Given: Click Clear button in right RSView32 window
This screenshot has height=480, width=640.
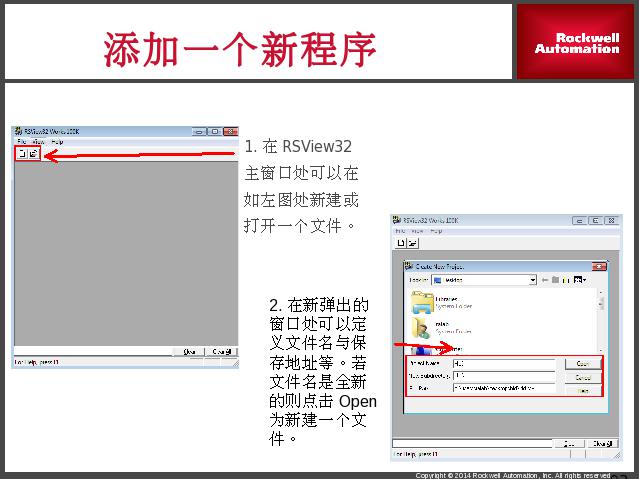Looking at the screenshot, I should [x=569, y=444].
